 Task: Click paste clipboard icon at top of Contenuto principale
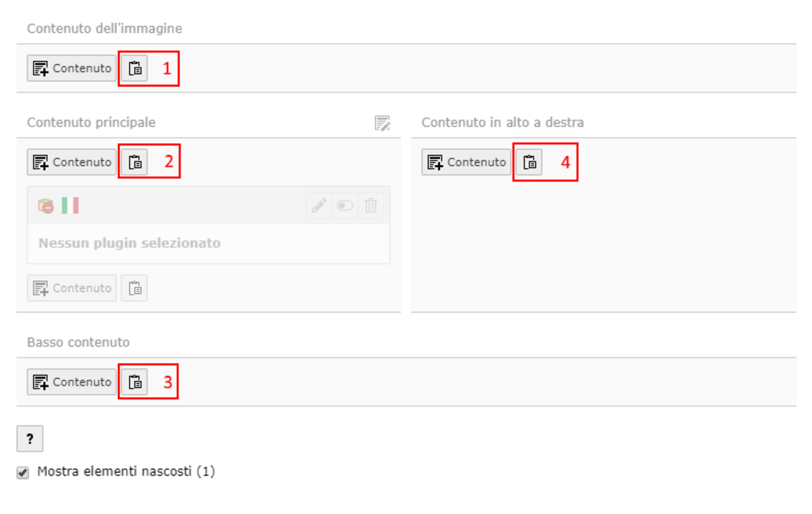coord(135,162)
